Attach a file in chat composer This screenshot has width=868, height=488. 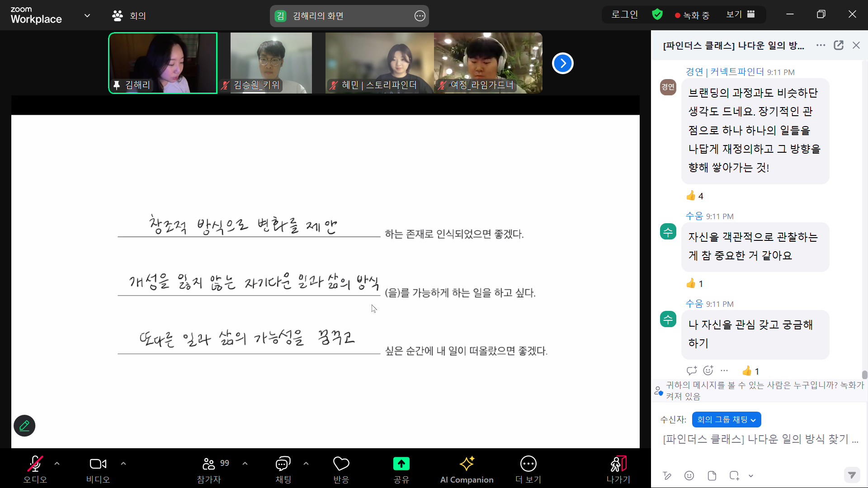(712, 475)
